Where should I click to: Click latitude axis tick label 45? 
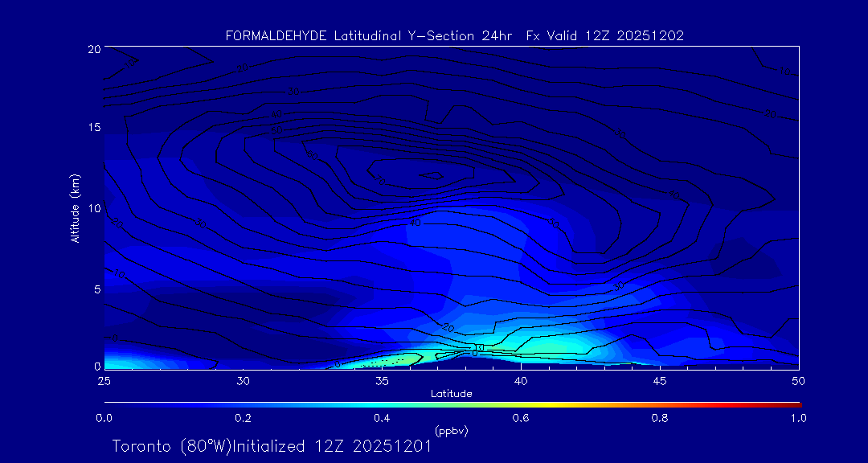660,381
